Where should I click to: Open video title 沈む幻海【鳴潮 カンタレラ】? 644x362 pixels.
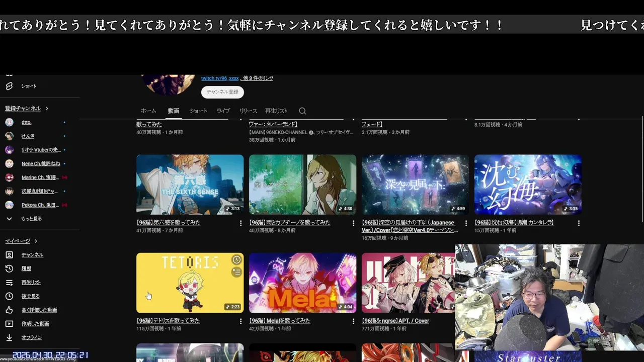coord(514,222)
